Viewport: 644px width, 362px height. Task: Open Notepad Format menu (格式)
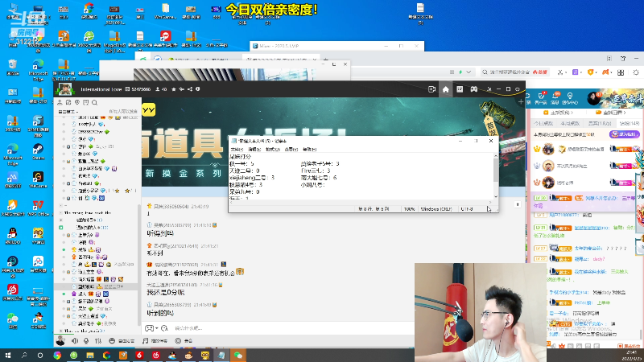pos(273,150)
